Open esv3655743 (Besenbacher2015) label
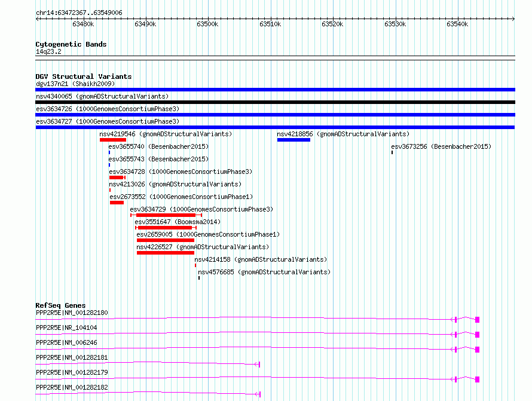 pos(158,159)
